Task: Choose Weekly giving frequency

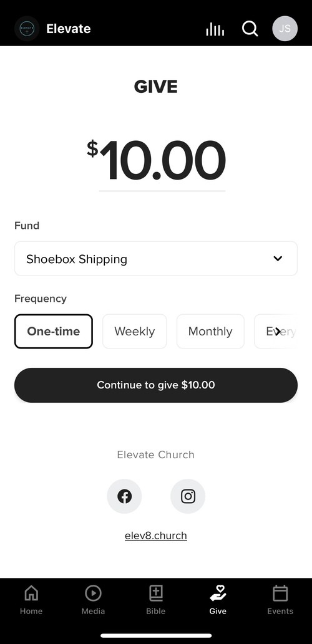Action: click(x=134, y=332)
